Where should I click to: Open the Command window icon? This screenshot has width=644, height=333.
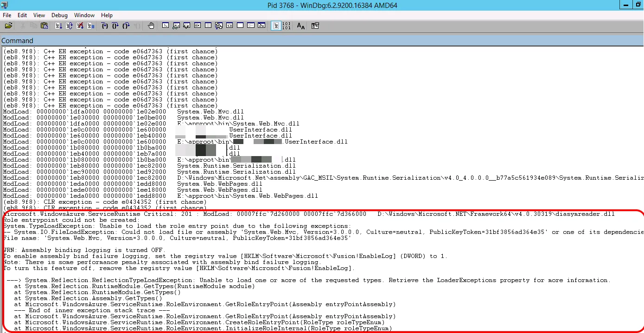[x=166, y=26]
